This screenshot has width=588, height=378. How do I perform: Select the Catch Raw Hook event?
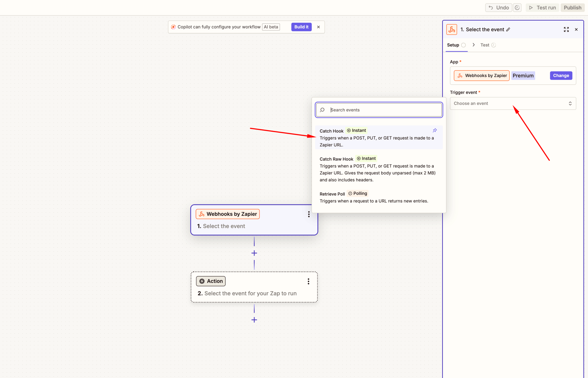(x=379, y=169)
